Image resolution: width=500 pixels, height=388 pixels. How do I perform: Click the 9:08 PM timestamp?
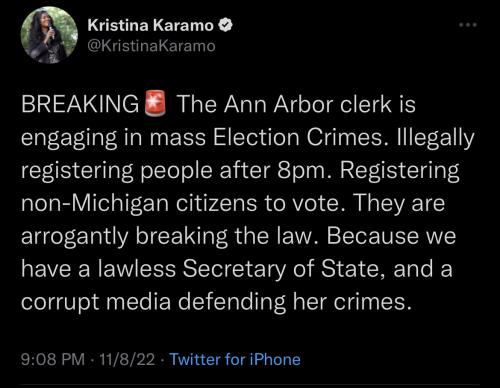(53, 359)
